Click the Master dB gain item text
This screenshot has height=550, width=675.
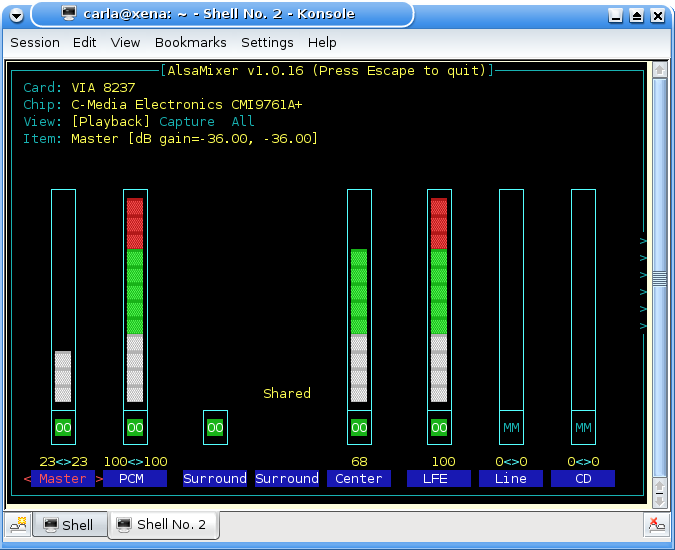[195, 139]
